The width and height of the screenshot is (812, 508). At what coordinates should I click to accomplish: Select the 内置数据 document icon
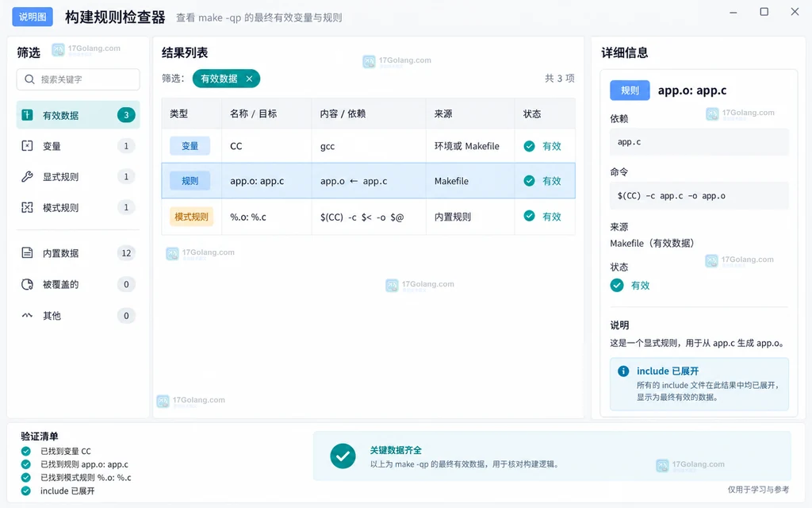(x=28, y=253)
